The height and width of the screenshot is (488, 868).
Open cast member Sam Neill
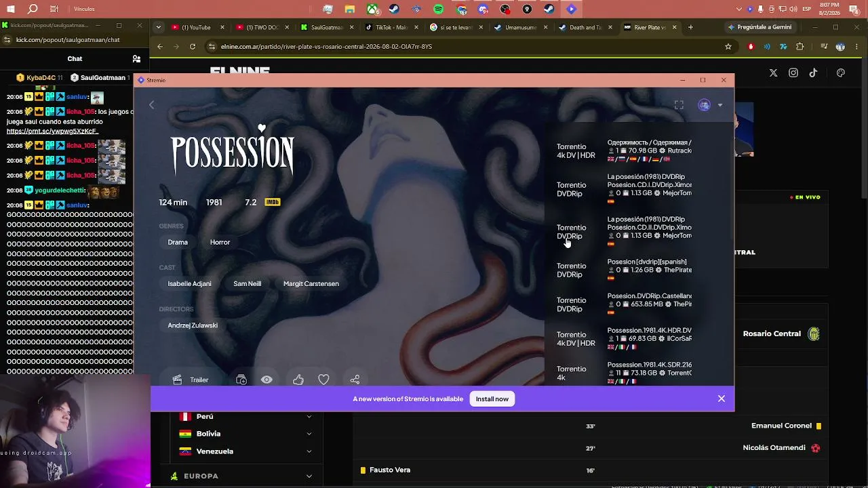247,283
